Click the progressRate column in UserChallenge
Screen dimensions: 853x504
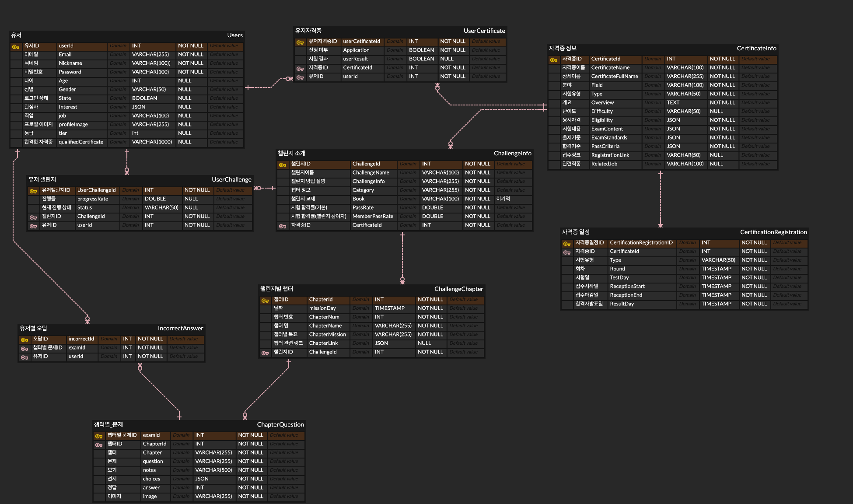[x=93, y=199]
